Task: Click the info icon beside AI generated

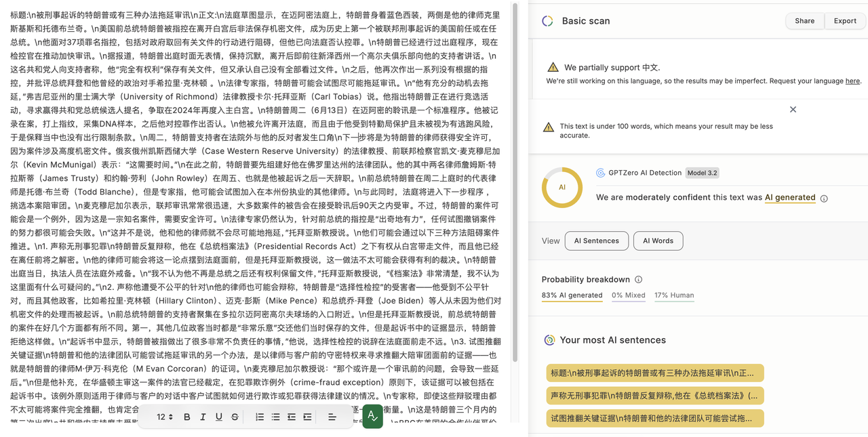Action: click(824, 199)
